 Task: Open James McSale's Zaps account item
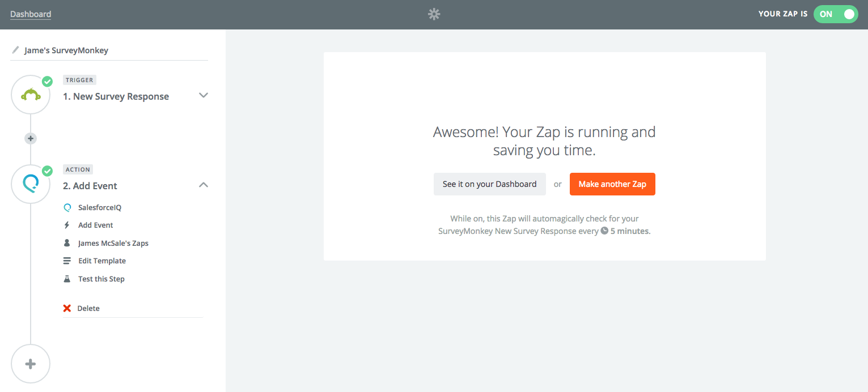click(113, 243)
